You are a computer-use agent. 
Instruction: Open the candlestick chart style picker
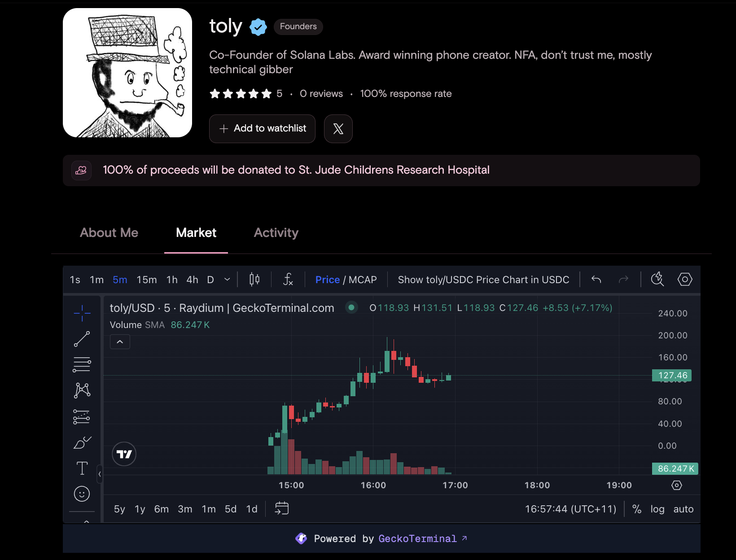[254, 280]
